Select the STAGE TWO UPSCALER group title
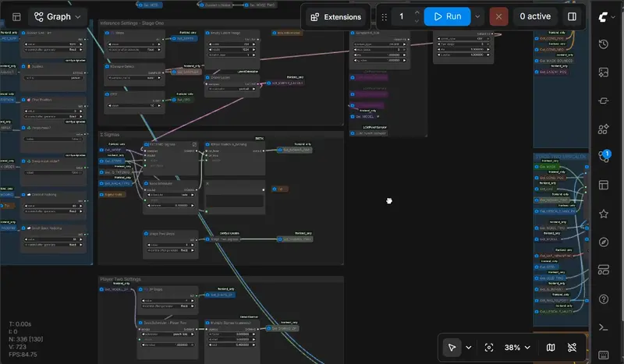This screenshot has height=364, width=624. (x=560, y=157)
